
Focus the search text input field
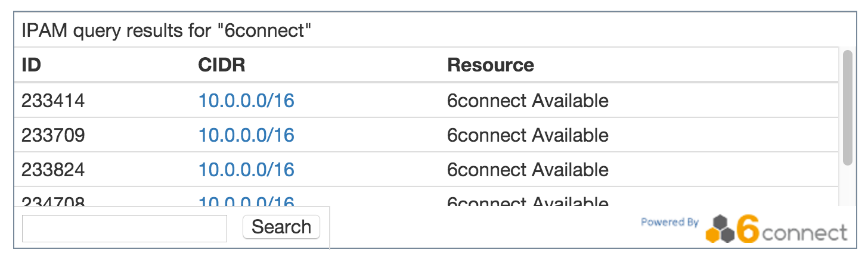coord(125,229)
